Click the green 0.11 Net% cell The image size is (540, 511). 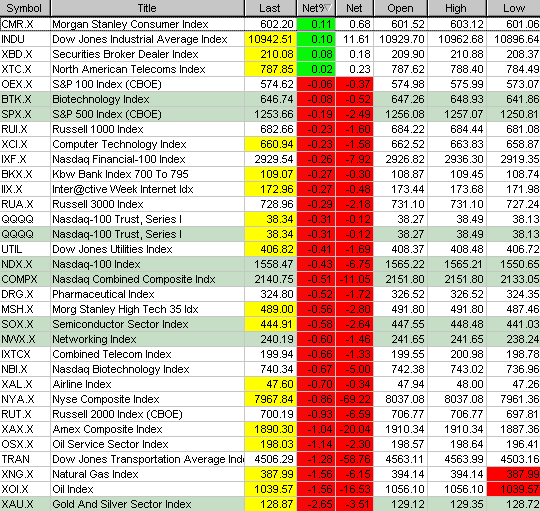[x=316, y=24]
